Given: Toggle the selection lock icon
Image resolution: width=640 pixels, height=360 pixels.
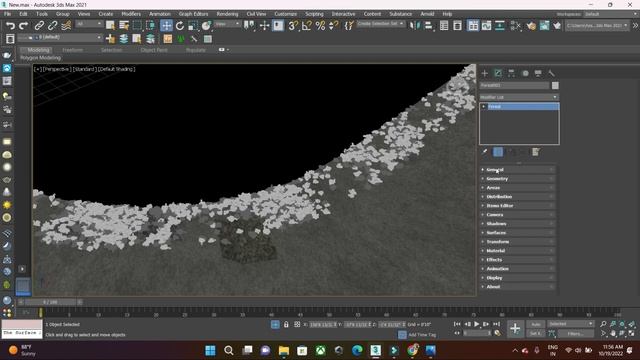Looking at the screenshot, I should tap(286, 324).
